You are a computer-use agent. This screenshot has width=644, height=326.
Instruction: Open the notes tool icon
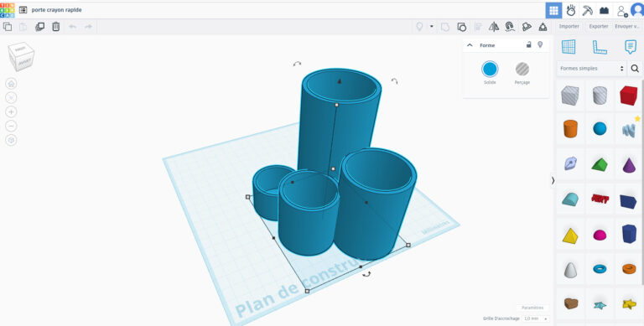click(631, 47)
